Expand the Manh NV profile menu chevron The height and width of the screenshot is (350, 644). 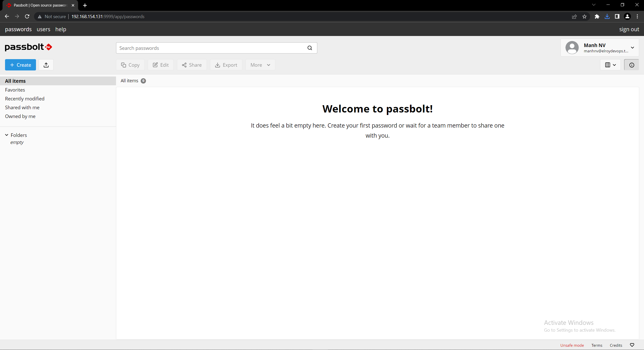coord(632,48)
